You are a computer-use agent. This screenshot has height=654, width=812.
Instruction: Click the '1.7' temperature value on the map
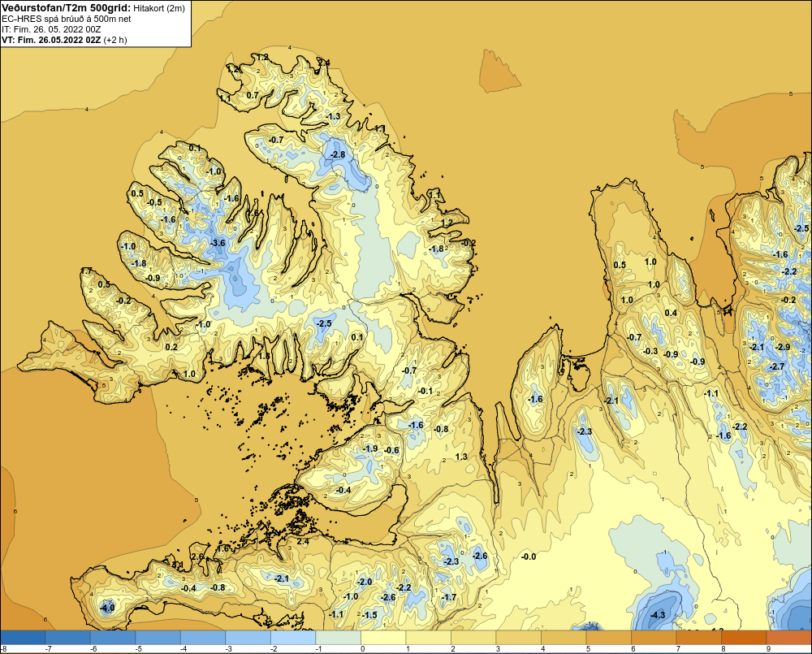pos(86,271)
